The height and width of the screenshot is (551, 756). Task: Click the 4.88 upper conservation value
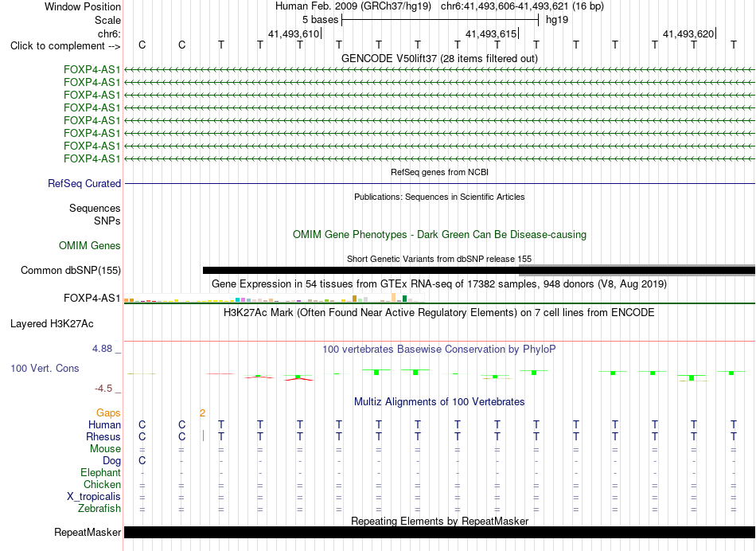(102, 348)
